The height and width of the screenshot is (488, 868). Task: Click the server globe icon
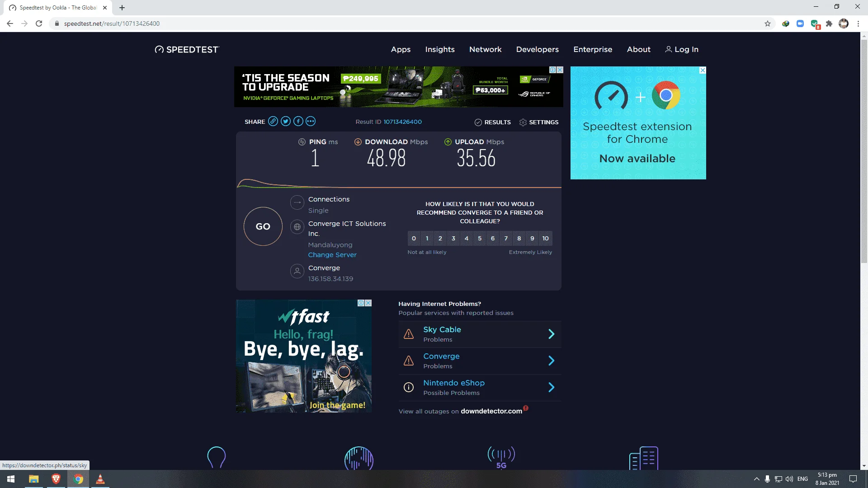[x=297, y=227]
